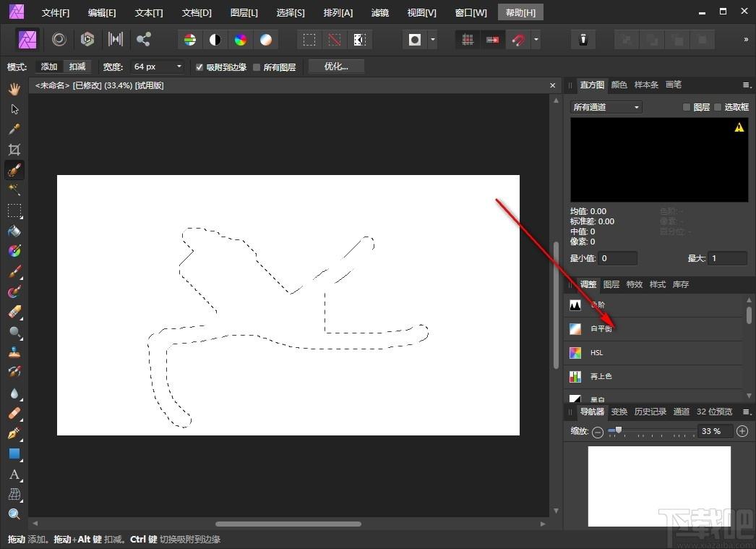The width and height of the screenshot is (756, 549).
Task: Open Quick Mask options dropdown arrow
Action: (x=432, y=40)
